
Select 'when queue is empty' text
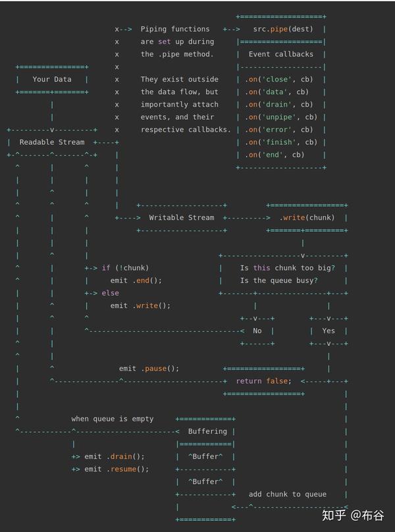click(113, 419)
